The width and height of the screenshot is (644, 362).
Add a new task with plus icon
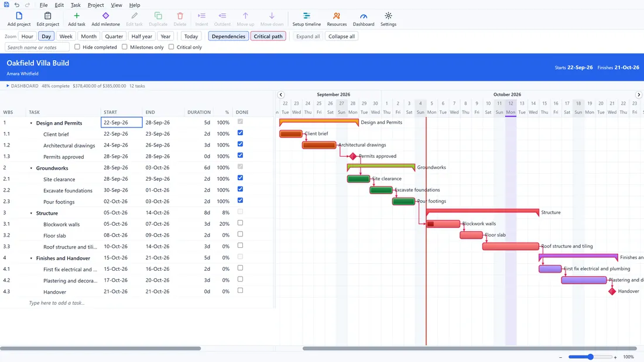[76, 16]
